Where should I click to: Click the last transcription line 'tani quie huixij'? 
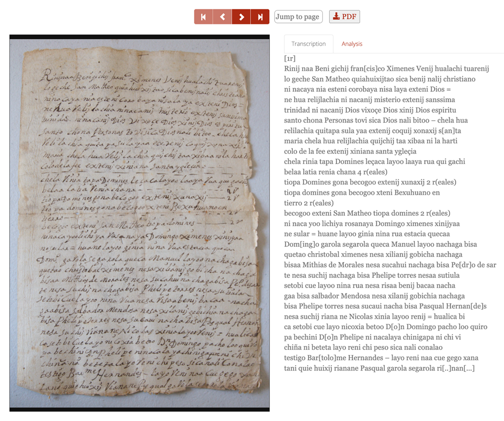pos(379,368)
